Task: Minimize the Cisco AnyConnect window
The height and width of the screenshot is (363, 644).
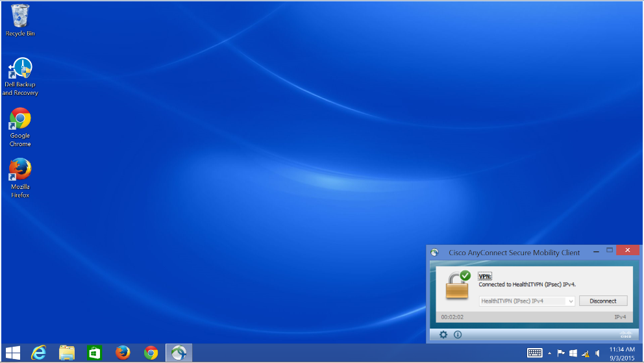Action: (x=596, y=251)
